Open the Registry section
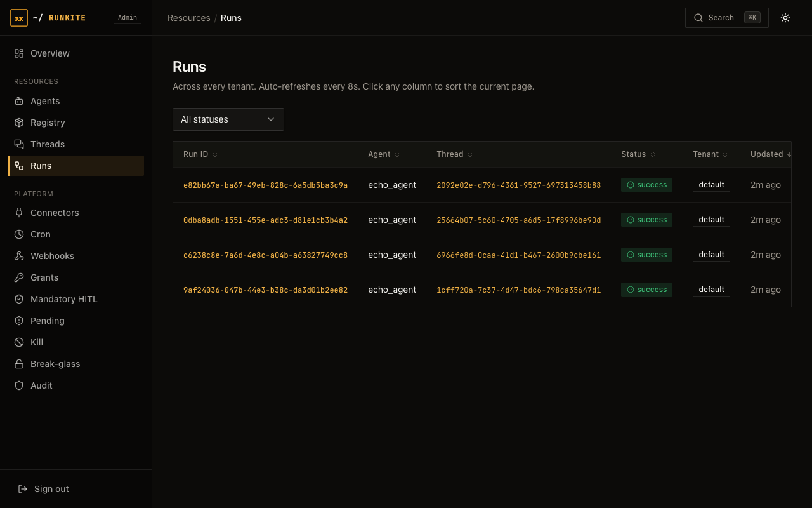 coord(76,123)
